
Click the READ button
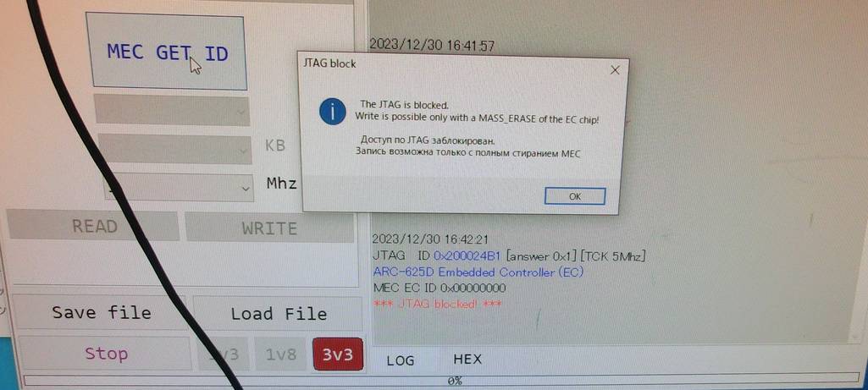point(93,226)
